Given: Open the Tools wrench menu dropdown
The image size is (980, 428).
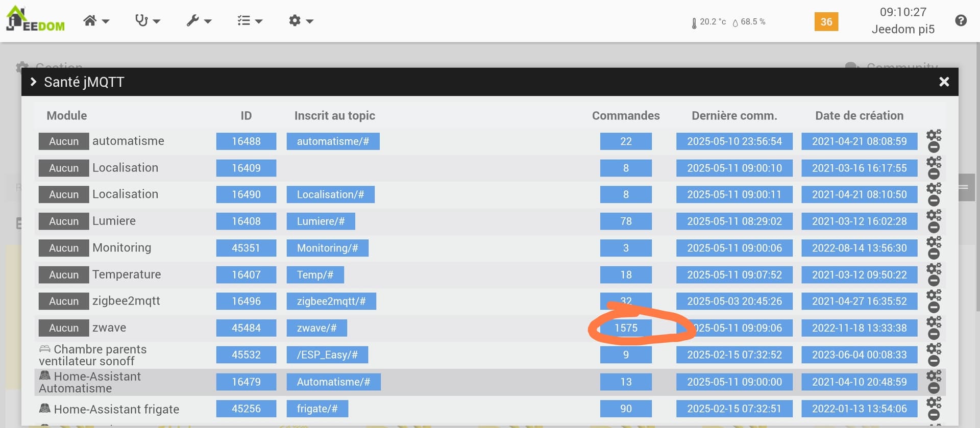Looking at the screenshot, I should pyautogui.click(x=199, y=21).
